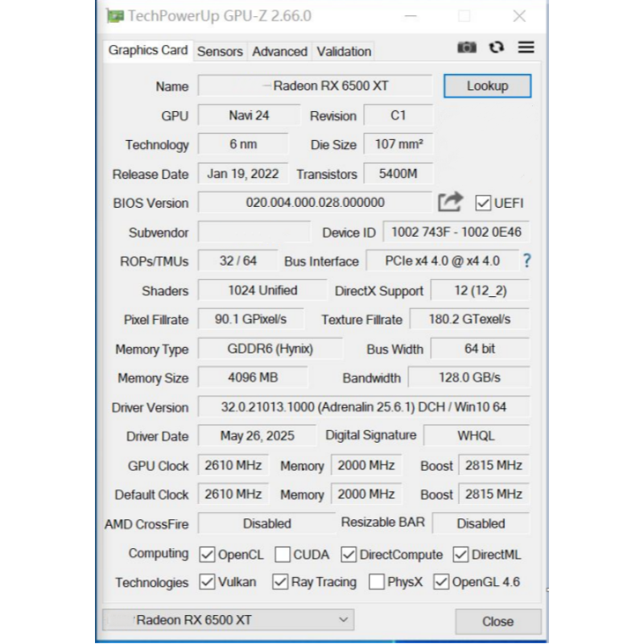The height and width of the screenshot is (644, 644).
Task: Toggle the CUDA checkbox
Action: click(x=283, y=555)
